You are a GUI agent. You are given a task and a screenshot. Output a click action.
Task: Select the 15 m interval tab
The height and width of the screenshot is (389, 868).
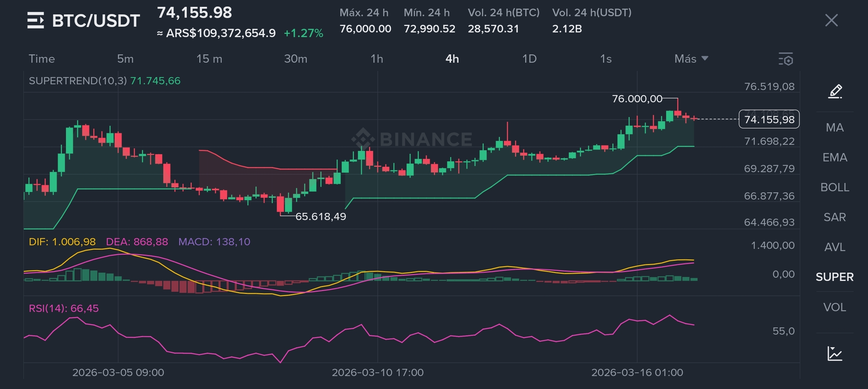(x=209, y=59)
